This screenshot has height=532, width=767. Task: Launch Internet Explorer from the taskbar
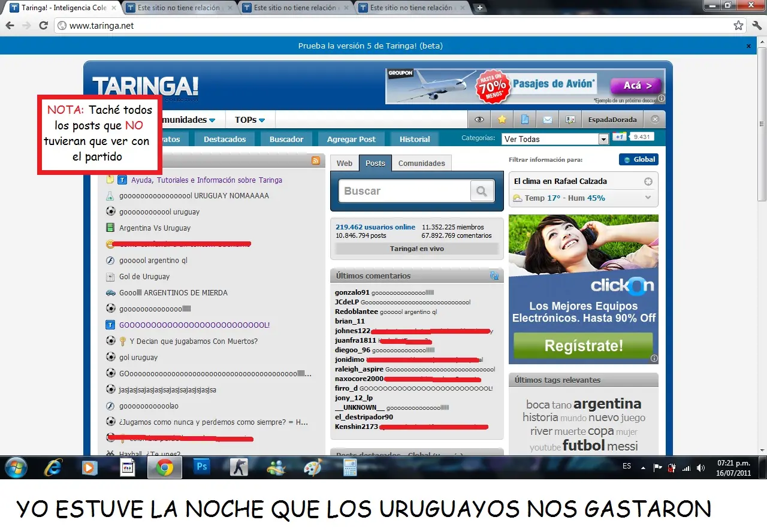pos(53,467)
